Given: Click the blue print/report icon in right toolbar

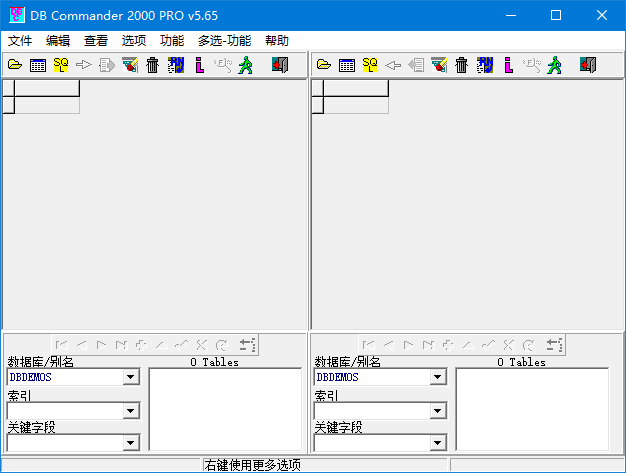Looking at the screenshot, I should point(485,65).
